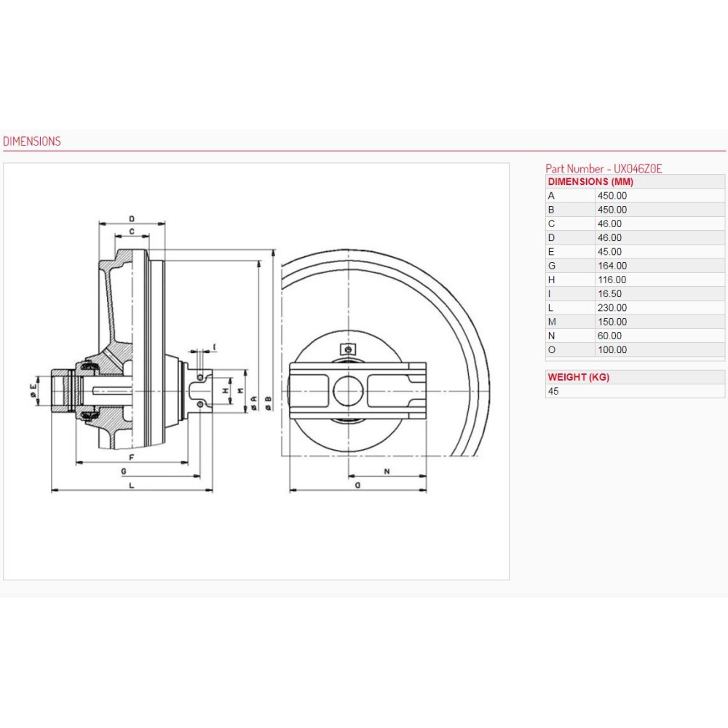
Task: Click the red DIMENSIONS section heading
Action: tap(32, 141)
